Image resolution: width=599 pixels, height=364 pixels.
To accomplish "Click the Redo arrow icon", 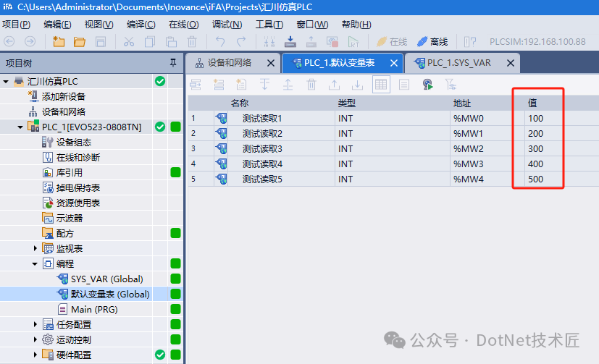I will 241,41.
